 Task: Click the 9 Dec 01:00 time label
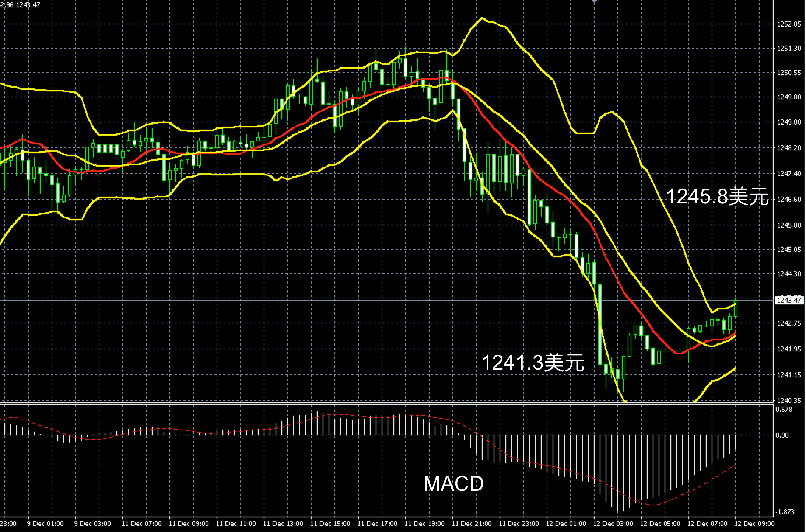point(45,524)
